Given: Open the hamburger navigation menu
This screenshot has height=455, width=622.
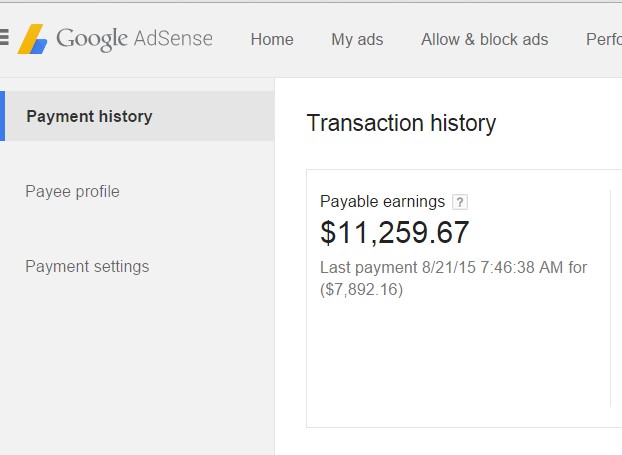Looking at the screenshot, I should point(4,39).
